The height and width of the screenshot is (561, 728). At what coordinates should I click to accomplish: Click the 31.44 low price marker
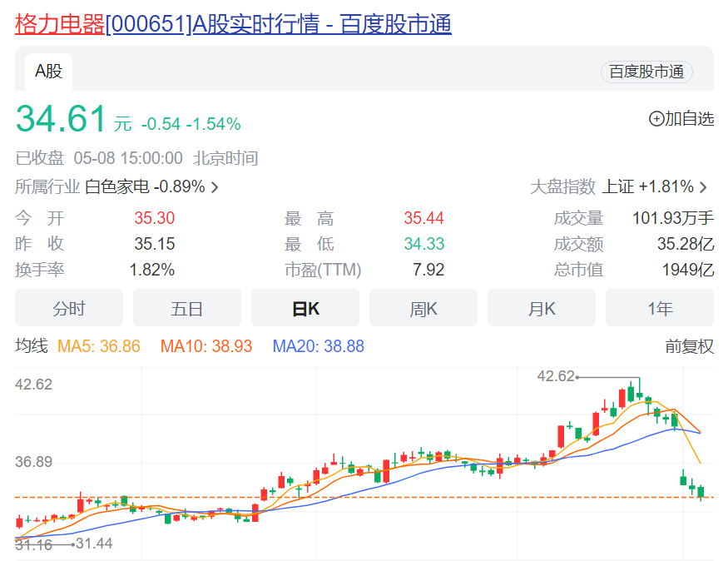(x=94, y=544)
